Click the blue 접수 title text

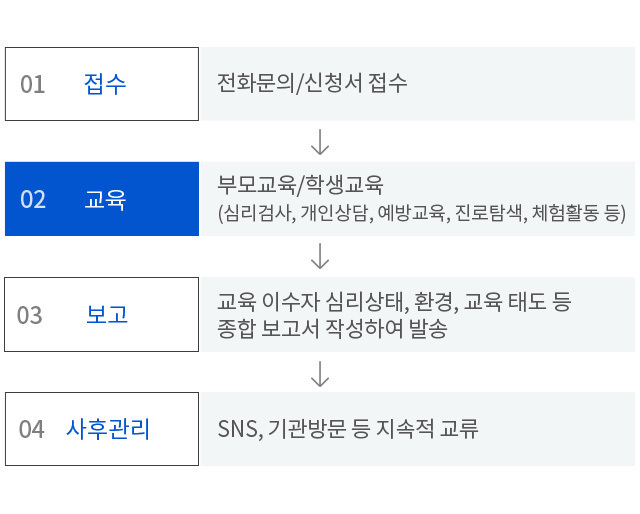point(105,84)
